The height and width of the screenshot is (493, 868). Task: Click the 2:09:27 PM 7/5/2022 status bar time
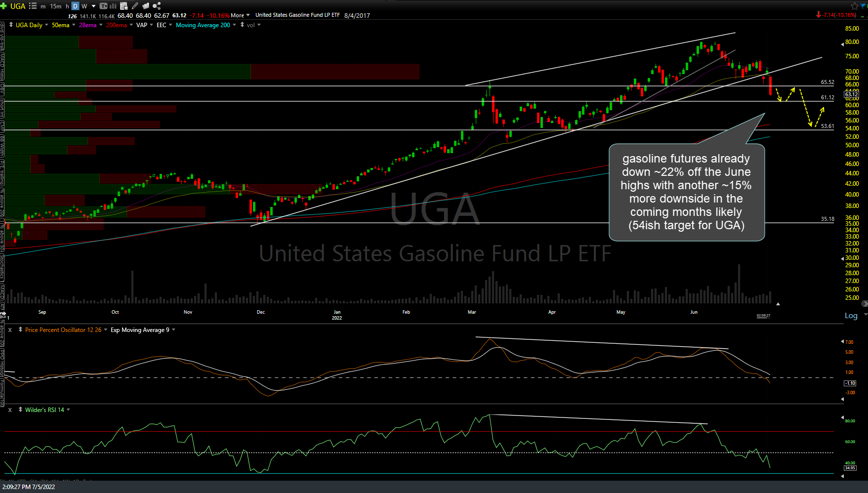29,487
